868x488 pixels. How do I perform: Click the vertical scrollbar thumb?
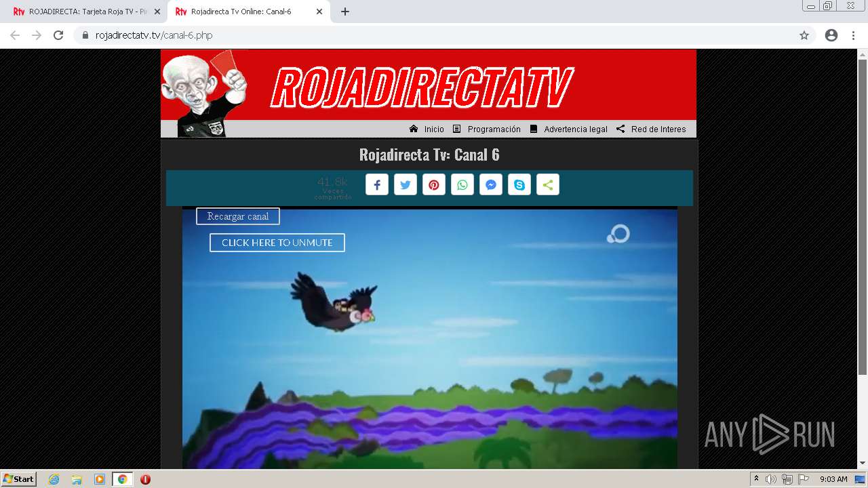point(863,217)
